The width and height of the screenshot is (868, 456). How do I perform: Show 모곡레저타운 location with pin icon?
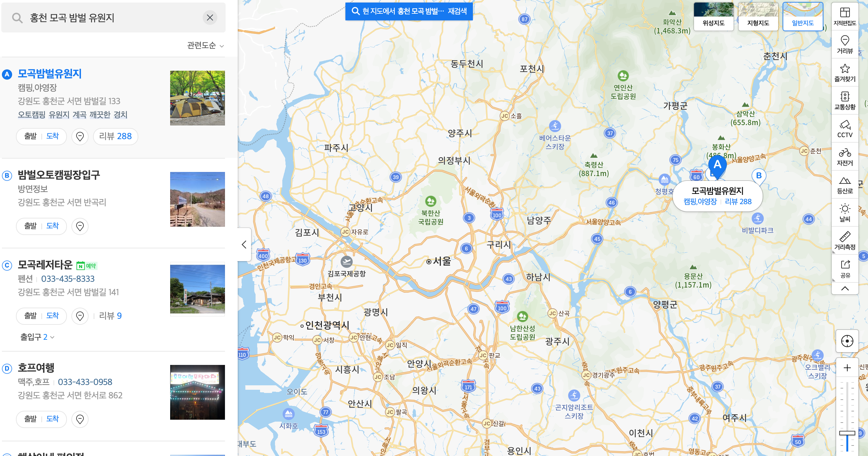click(80, 316)
